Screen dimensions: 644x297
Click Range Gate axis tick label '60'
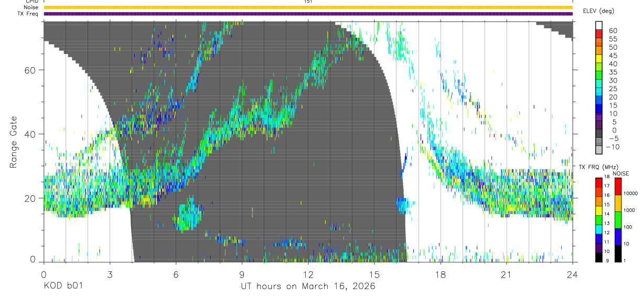click(29, 70)
